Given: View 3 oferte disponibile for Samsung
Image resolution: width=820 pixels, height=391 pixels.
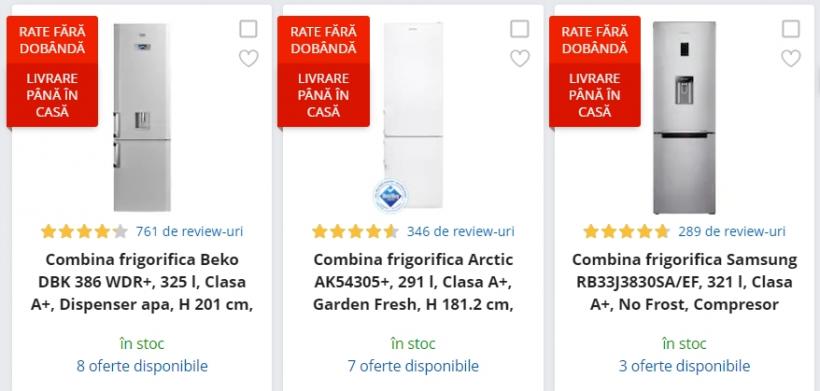Looking at the screenshot, I should pyautogui.click(x=684, y=366).
